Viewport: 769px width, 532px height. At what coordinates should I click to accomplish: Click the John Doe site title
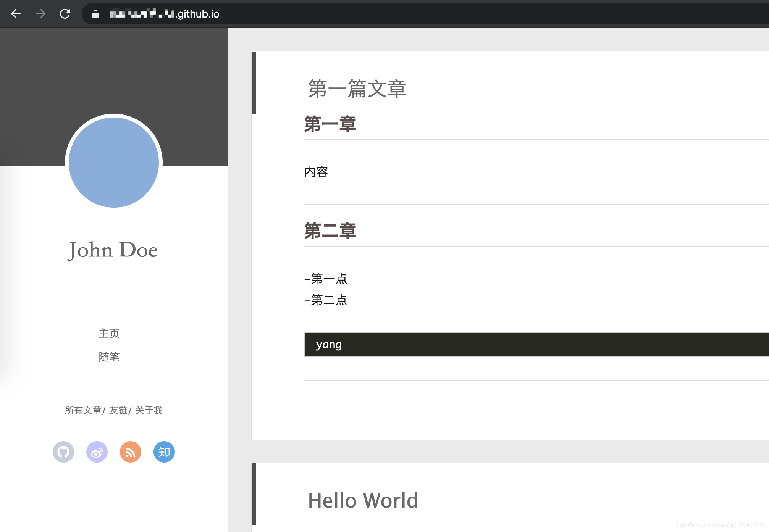[x=113, y=250]
